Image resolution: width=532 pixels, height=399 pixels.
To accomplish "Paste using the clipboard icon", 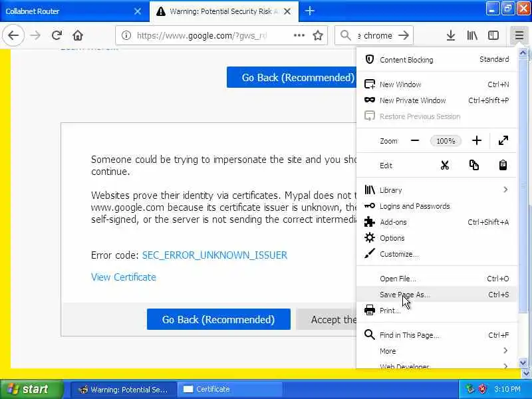I will [503, 165].
